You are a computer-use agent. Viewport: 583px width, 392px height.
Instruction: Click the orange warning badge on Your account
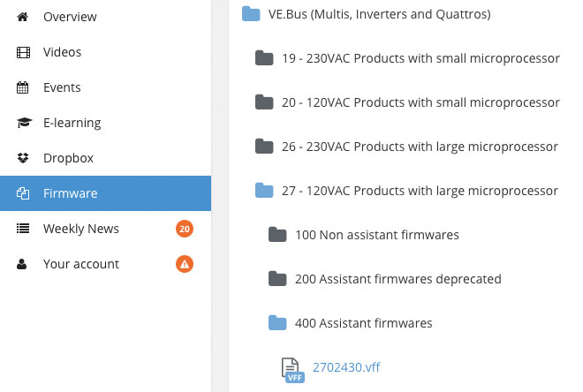185,264
